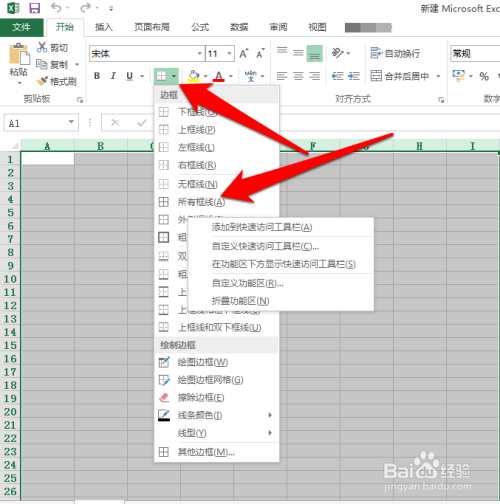The height and width of the screenshot is (504, 500).
Task: Open the font size dropdown showing 11
Action: [x=229, y=54]
